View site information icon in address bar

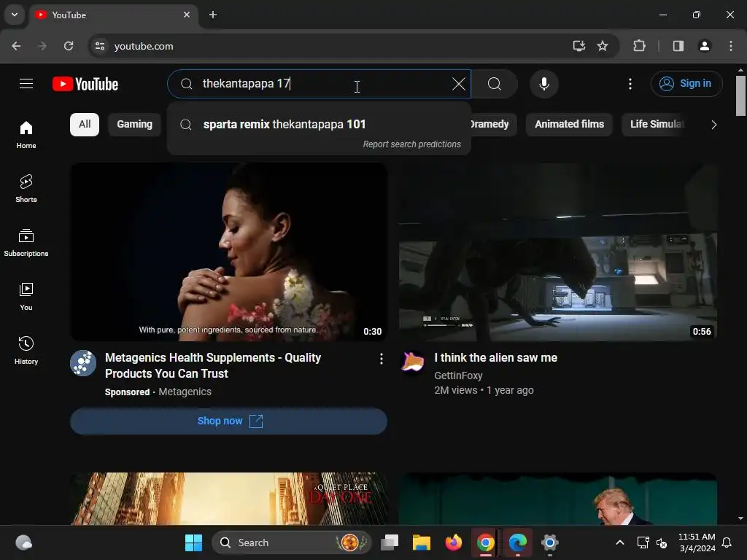[100, 46]
